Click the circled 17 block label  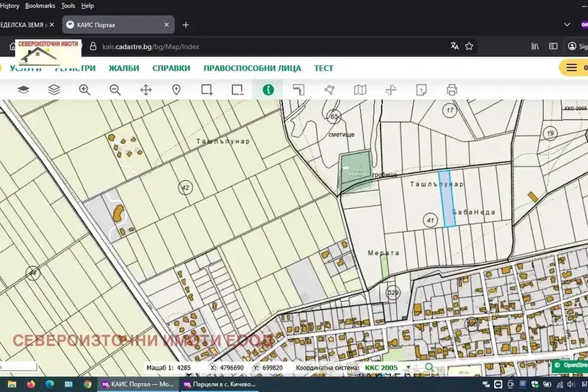pyautogui.click(x=450, y=110)
